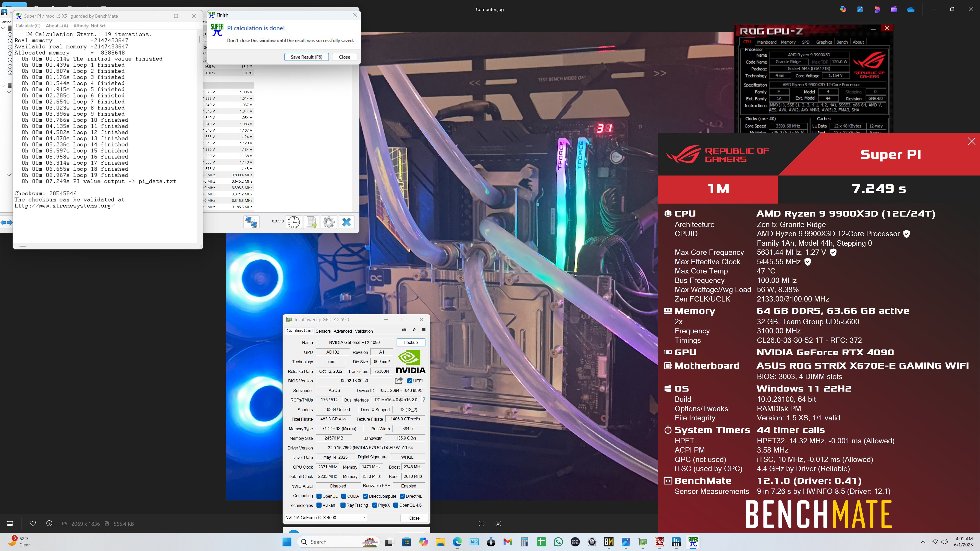Click the HWiNFO blue X close-sensors icon
This screenshot has height=551, width=980.
(x=347, y=222)
